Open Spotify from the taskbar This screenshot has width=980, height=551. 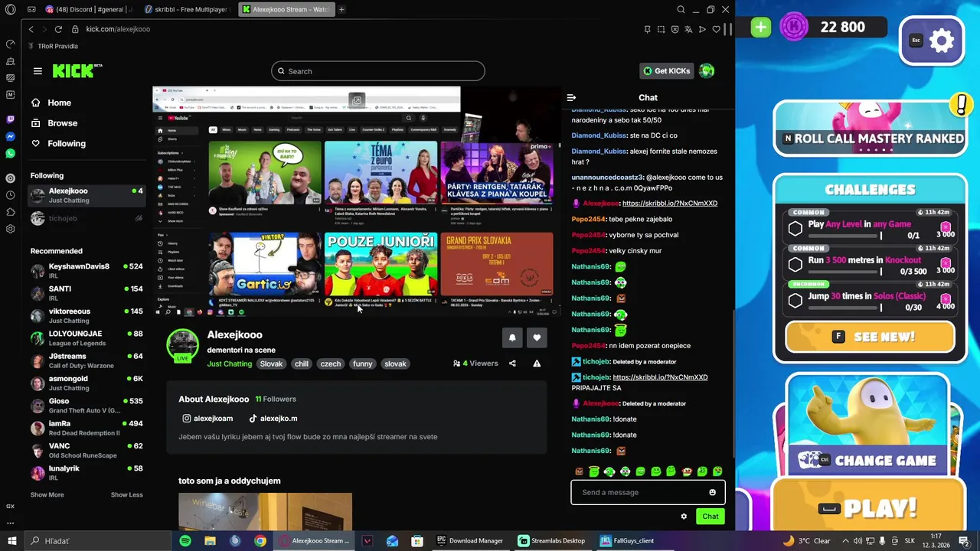(x=185, y=540)
